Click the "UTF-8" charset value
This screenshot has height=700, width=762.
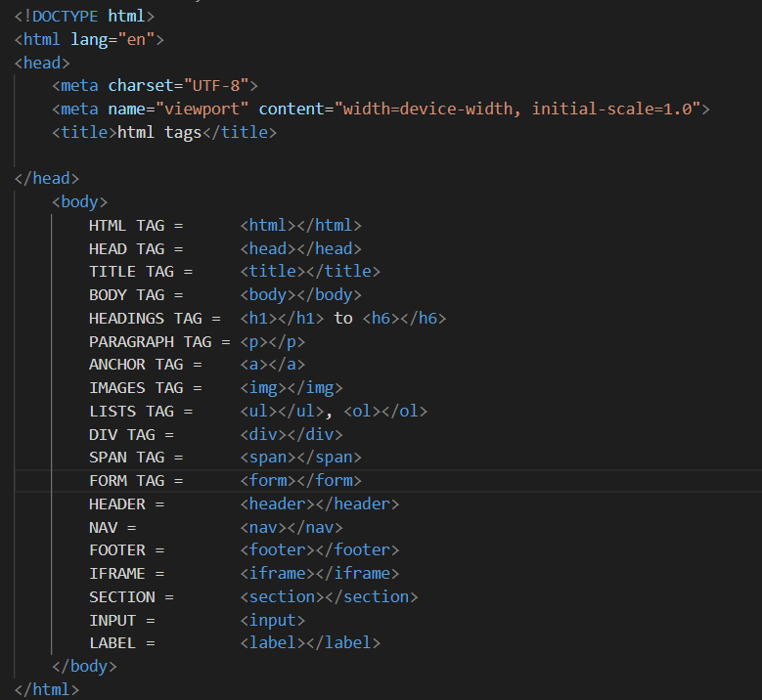click(216, 85)
